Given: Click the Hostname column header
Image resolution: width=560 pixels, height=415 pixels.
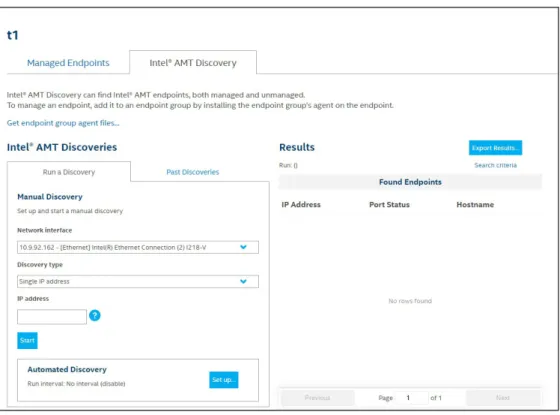Looking at the screenshot, I should (x=475, y=205).
